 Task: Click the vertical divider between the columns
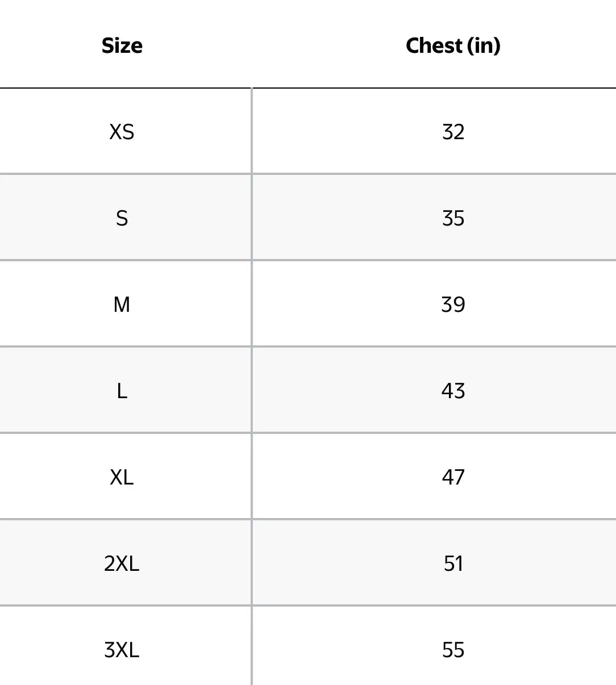[251, 386]
